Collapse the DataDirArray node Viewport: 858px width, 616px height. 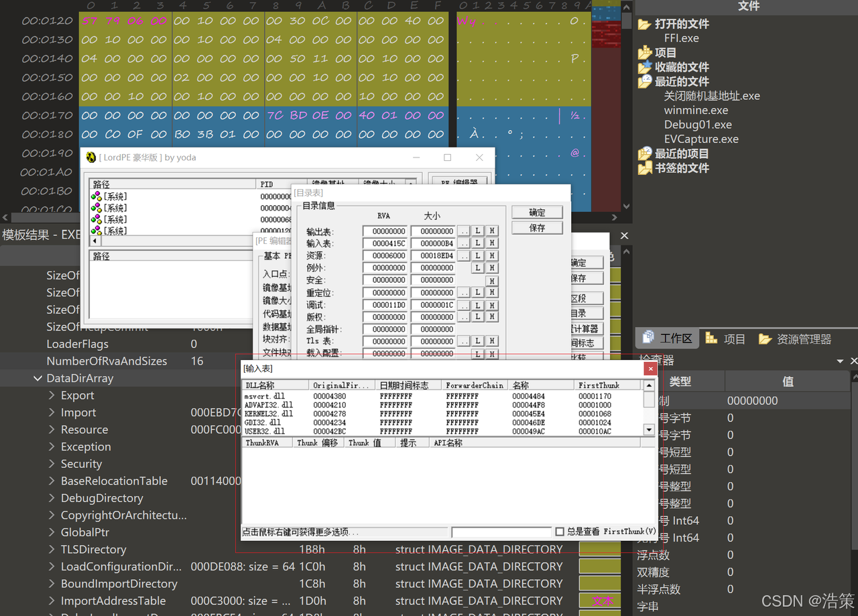38,379
